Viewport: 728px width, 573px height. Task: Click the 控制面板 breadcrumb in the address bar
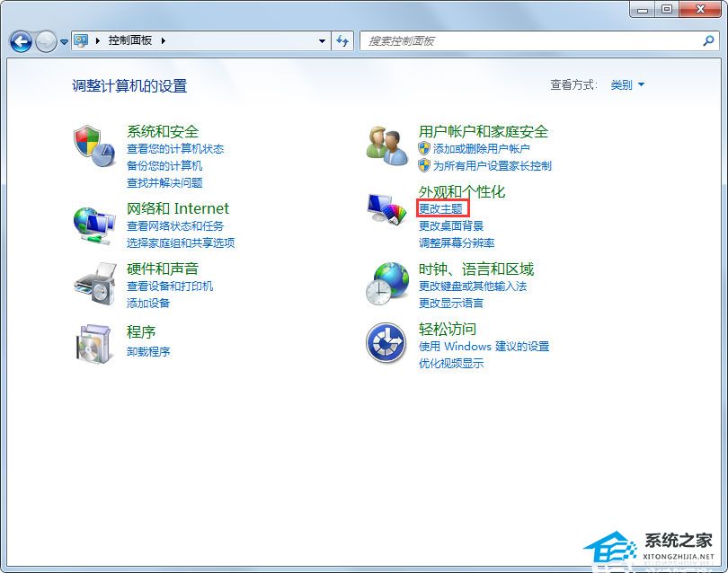pos(130,40)
